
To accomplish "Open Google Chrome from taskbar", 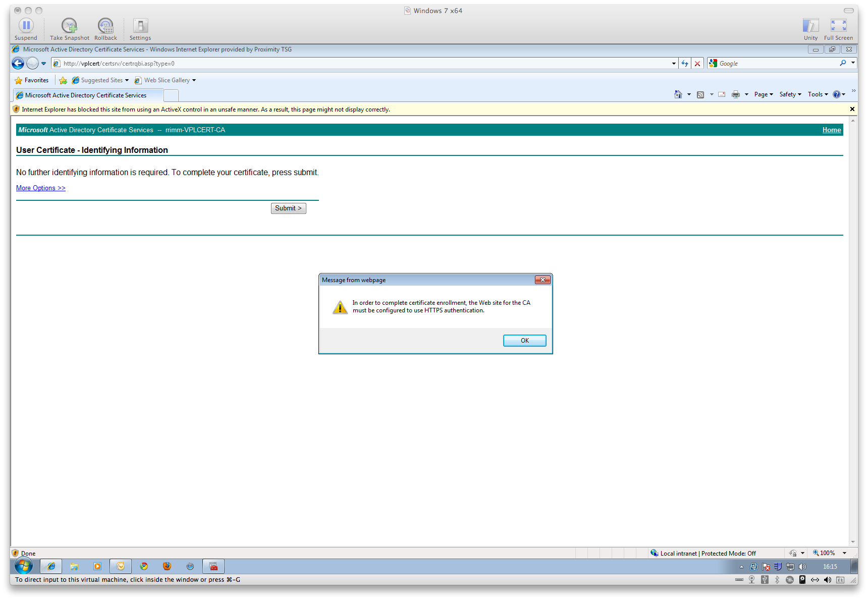I will (x=144, y=566).
